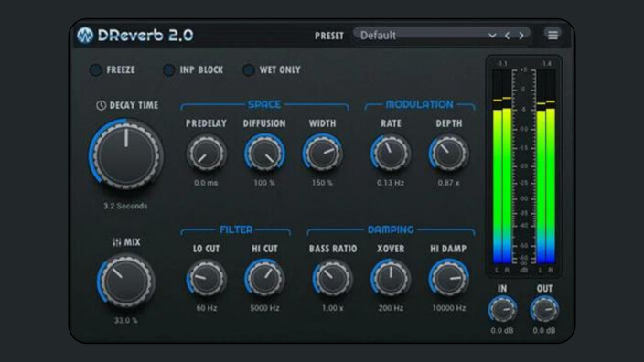Click the 10000 Hz hi damp value

pos(448,308)
